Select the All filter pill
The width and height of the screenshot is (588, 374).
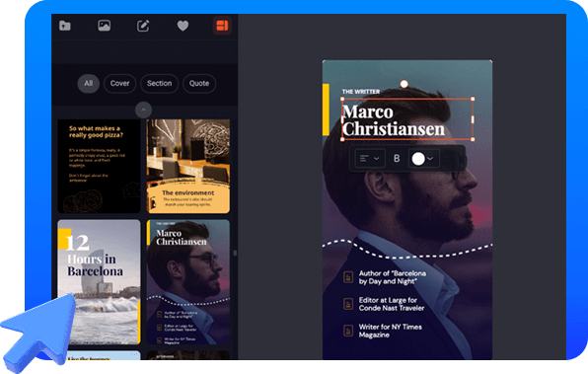89,83
